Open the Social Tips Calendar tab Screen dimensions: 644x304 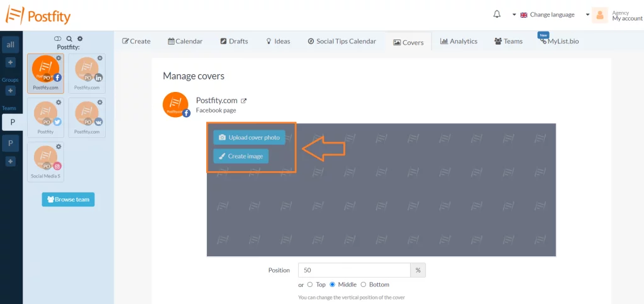point(341,41)
